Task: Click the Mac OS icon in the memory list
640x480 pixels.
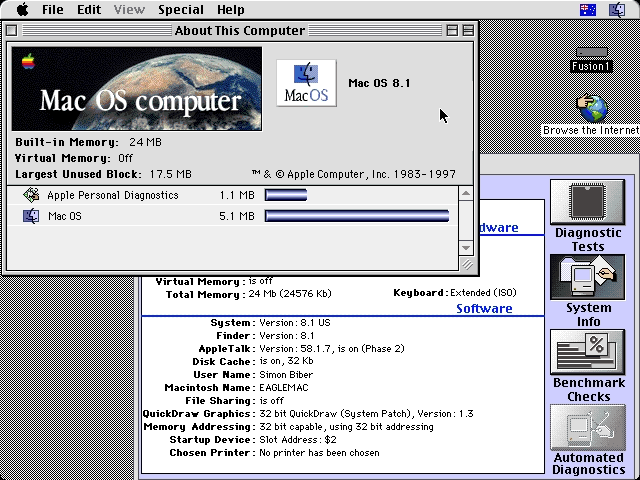Action: tap(30, 216)
